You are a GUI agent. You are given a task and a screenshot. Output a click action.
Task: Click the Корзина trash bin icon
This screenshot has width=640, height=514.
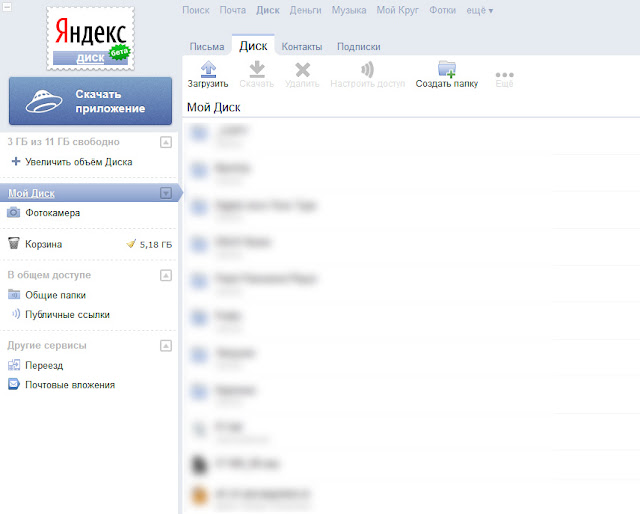(13, 243)
